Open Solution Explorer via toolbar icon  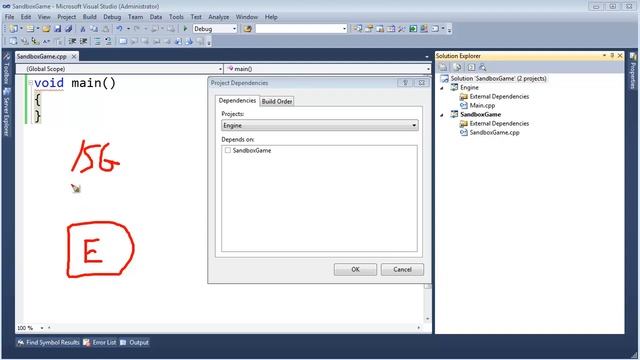pyautogui.click(x=358, y=29)
